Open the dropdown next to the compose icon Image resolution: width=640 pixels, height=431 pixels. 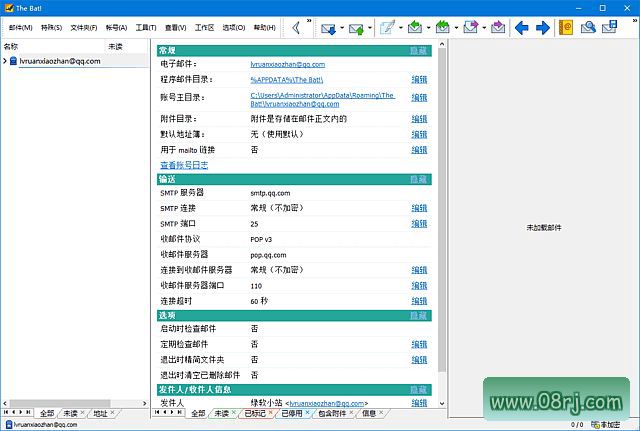coord(401,28)
